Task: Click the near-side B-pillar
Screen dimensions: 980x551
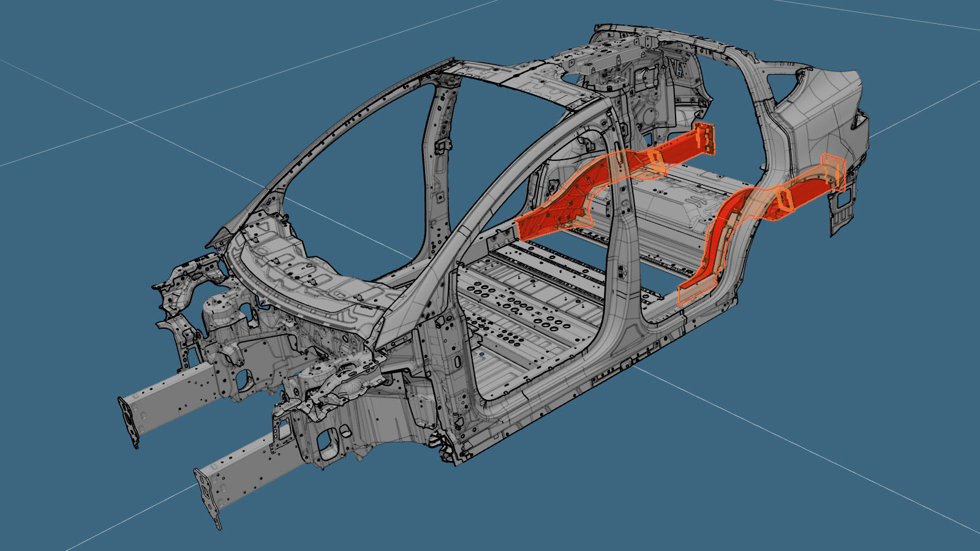Action: (x=620, y=245)
